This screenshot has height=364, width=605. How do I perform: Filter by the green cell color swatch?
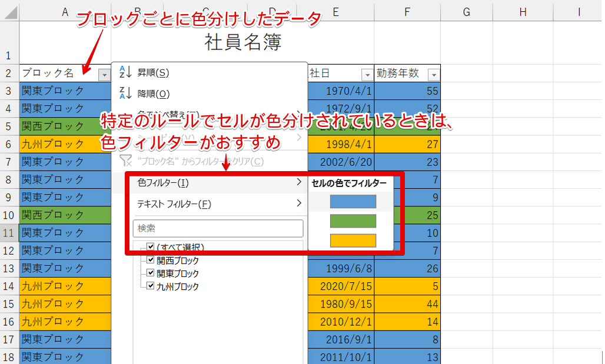(x=353, y=221)
